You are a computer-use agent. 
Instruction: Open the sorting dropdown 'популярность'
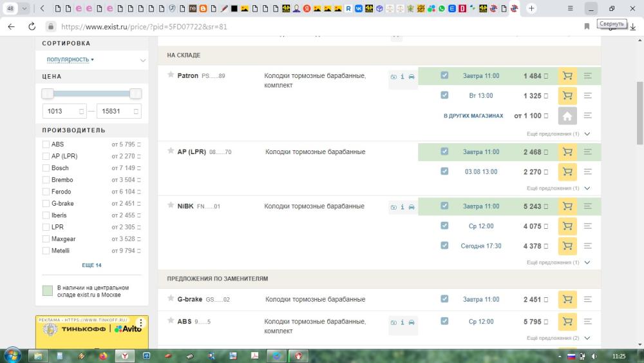click(x=70, y=59)
